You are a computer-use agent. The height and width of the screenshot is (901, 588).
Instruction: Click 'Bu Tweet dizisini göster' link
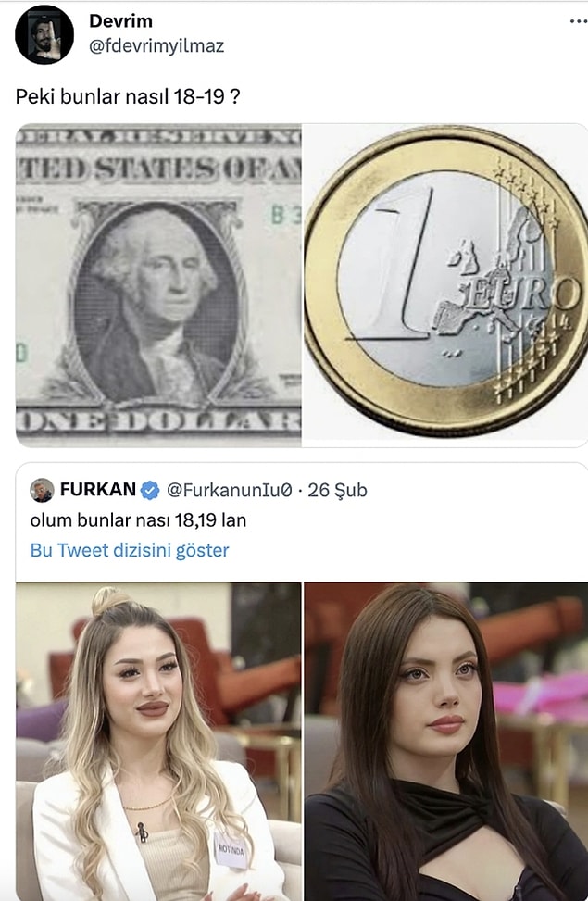coord(130,550)
